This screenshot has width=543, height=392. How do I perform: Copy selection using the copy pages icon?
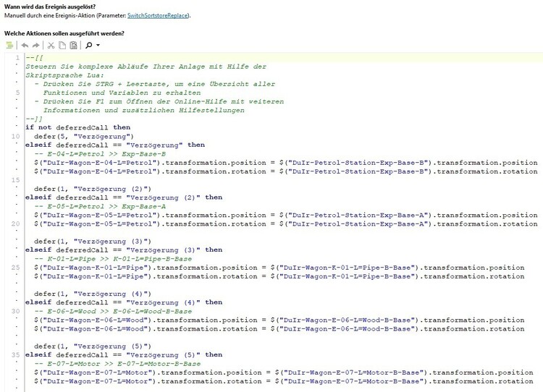point(62,46)
